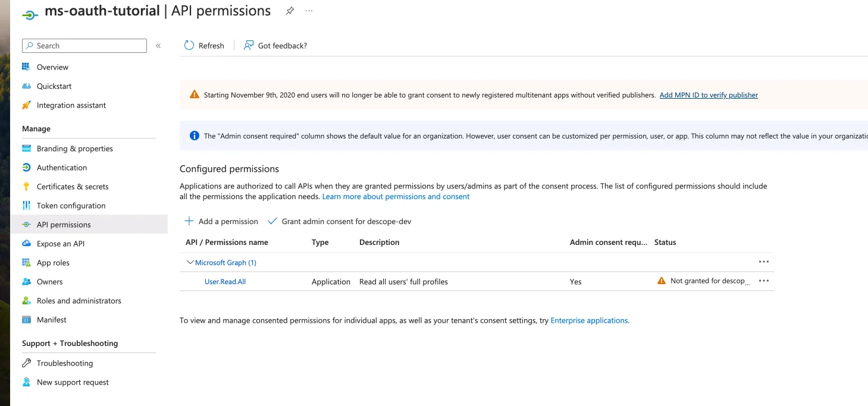Open the Microsoft Graph row ellipsis menu
The width and height of the screenshot is (868, 406).
tap(764, 262)
